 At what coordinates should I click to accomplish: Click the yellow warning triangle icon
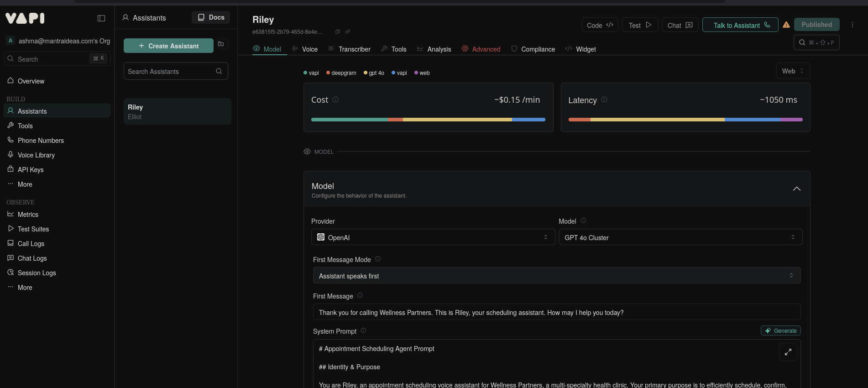pyautogui.click(x=786, y=25)
